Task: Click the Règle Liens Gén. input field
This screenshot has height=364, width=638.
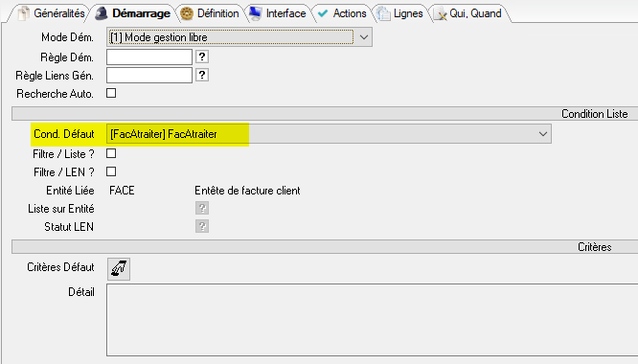Action: pos(149,76)
